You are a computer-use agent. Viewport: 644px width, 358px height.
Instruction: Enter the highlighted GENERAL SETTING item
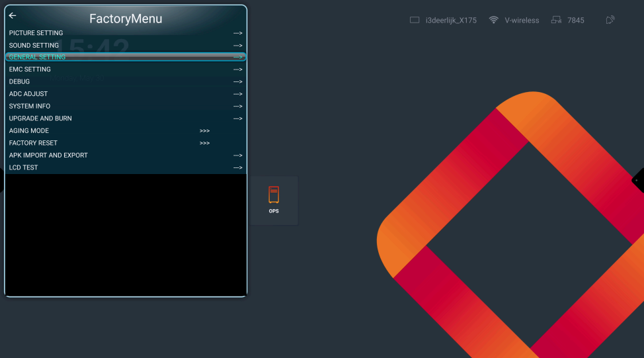37,58
